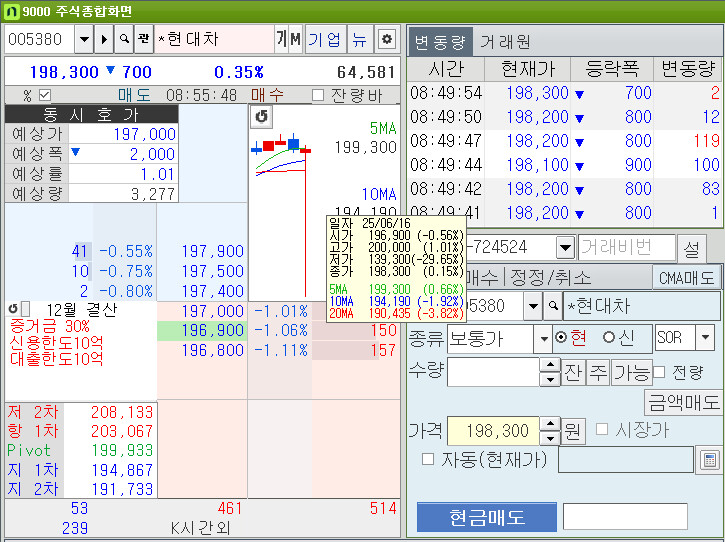Click the play arrow next to stock code
The width and height of the screenshot is (725, 542).
104,40
